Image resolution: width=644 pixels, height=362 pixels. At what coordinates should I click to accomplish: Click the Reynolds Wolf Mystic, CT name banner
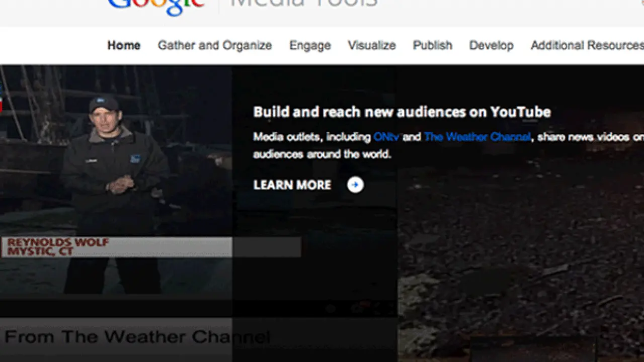[x=116, y=247]
